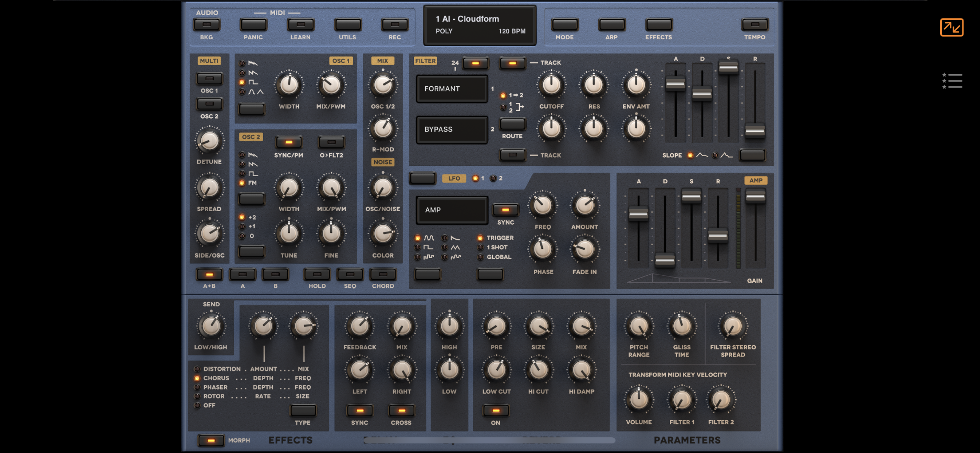This screenshot has height=453, width=980.
Task: Open the ARP menu button
Action: click(611, 25)
